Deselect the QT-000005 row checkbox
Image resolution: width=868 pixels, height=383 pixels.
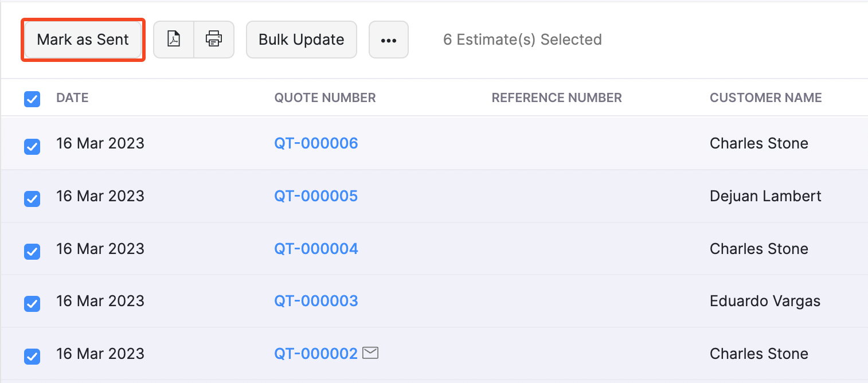32,199
